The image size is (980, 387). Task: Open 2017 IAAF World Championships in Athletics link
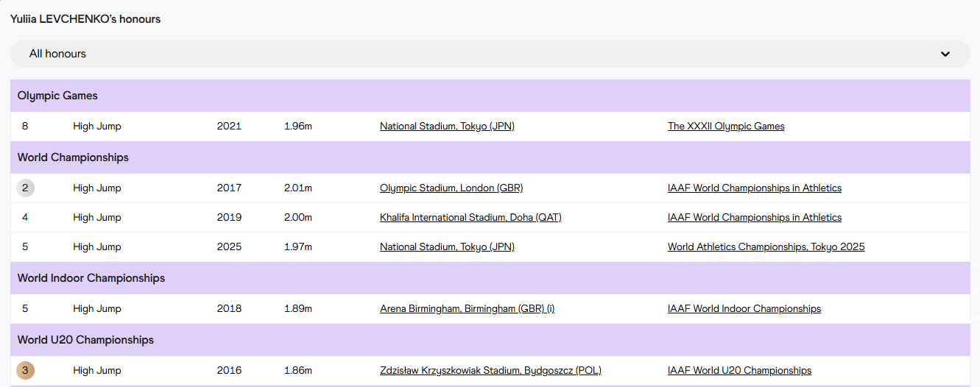click(754, 188)
